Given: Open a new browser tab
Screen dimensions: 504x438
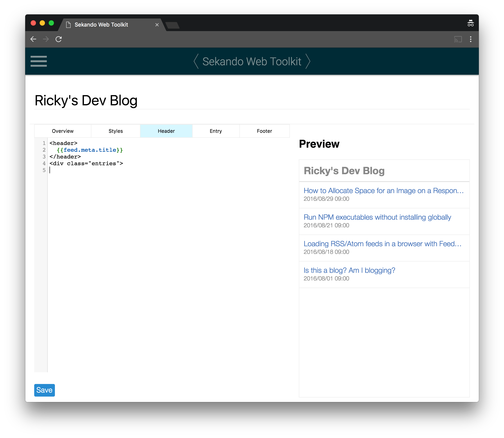Looking at the screenshot, I should click(x=173, y=25).
